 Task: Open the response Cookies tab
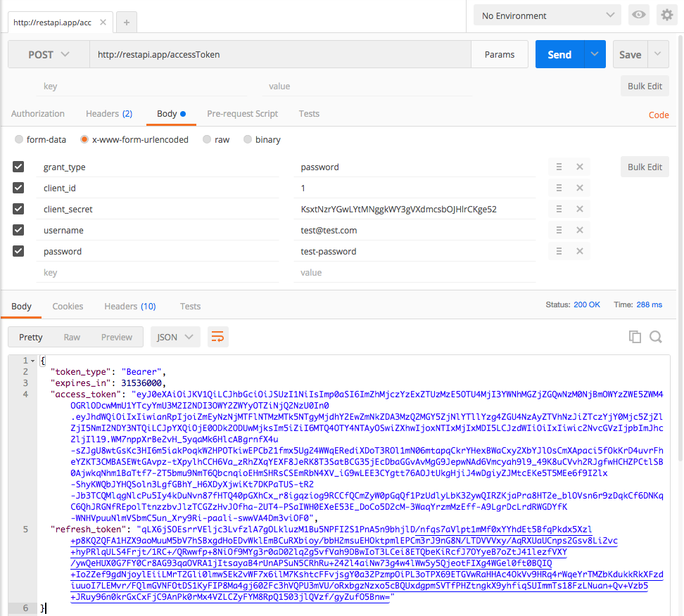click(68, 306)
